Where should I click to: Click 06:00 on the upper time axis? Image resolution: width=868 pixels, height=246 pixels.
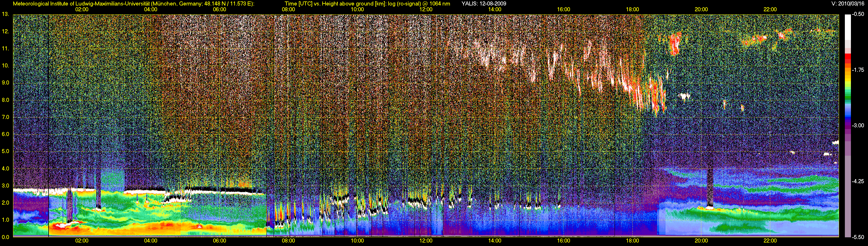[219, 10]
